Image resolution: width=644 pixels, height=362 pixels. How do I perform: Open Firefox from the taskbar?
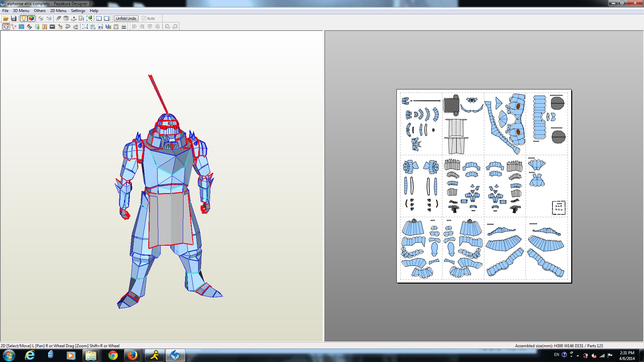tap(132, 355)
